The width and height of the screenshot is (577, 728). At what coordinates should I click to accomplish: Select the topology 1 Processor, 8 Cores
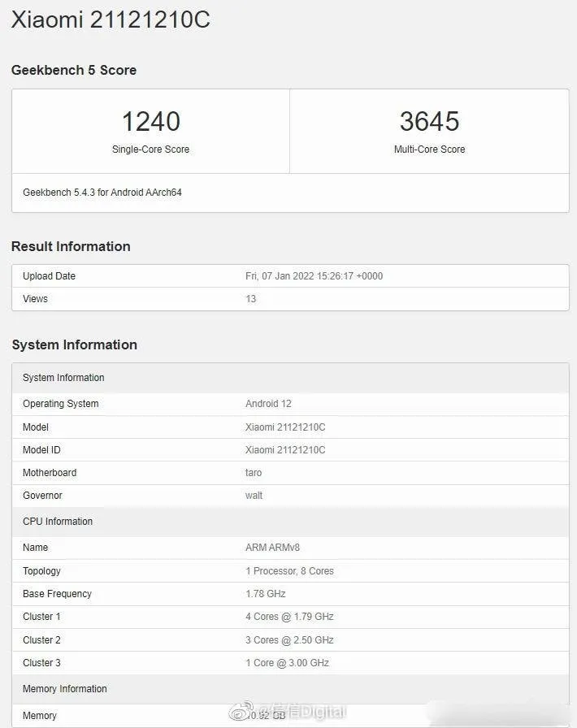click(x=289, y=571)
